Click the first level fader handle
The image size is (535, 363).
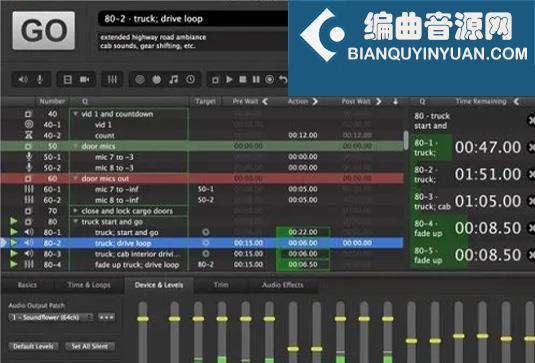tap(143, 319)
